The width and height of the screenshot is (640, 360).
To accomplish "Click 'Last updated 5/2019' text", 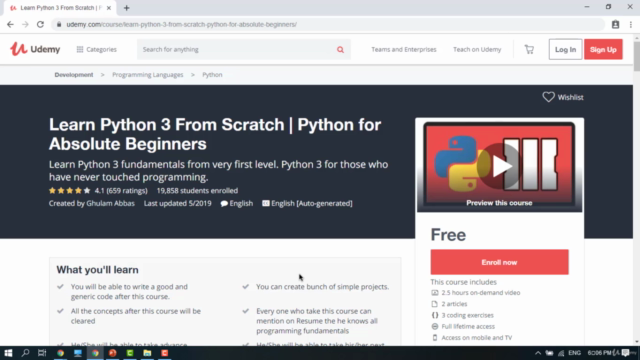I will click(178, 203).
